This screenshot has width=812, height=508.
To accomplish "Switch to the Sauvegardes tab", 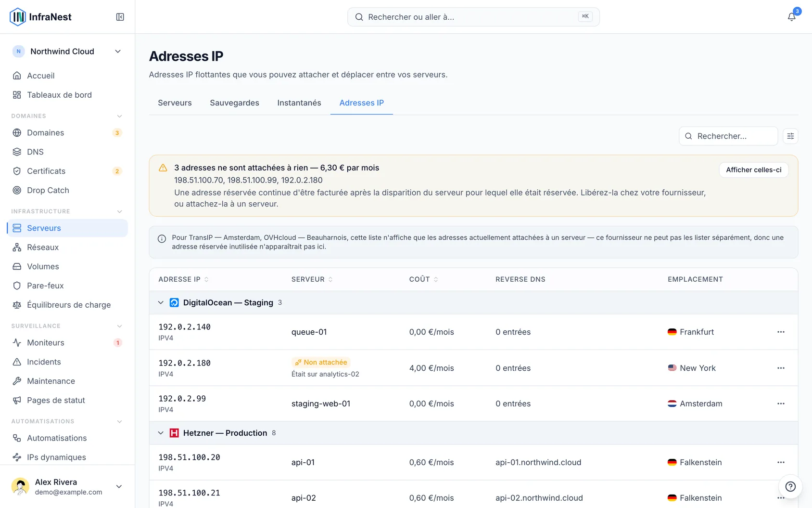I will 234,103.
